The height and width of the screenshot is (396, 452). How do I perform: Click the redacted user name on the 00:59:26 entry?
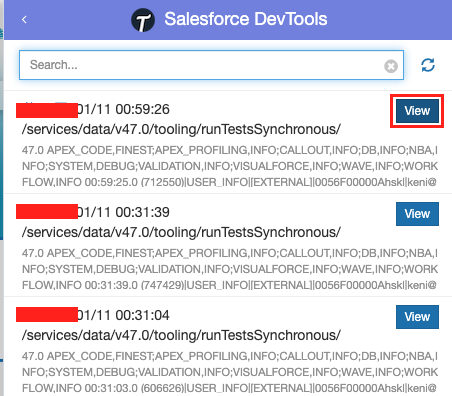(x=47, y=110)
